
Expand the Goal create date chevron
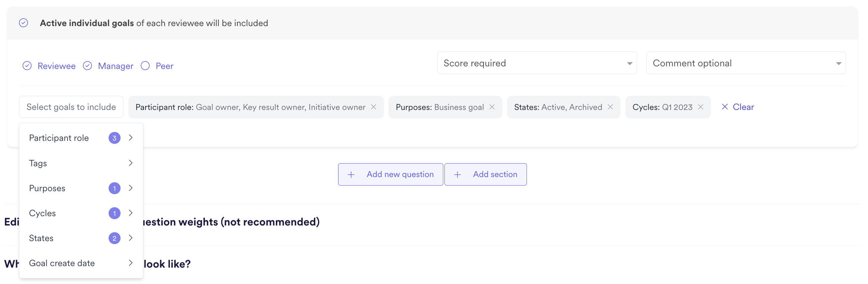coord(131,263)
